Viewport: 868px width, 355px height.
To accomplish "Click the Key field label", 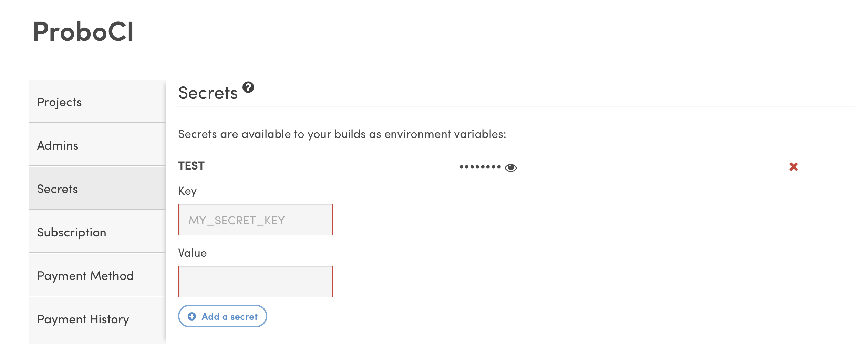I will coord(187,191).
